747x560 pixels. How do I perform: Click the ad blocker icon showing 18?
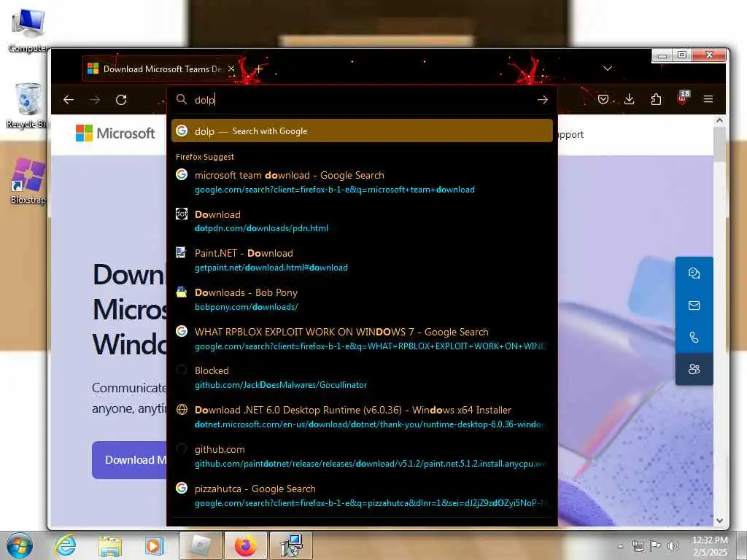click(x=683, y=98)
